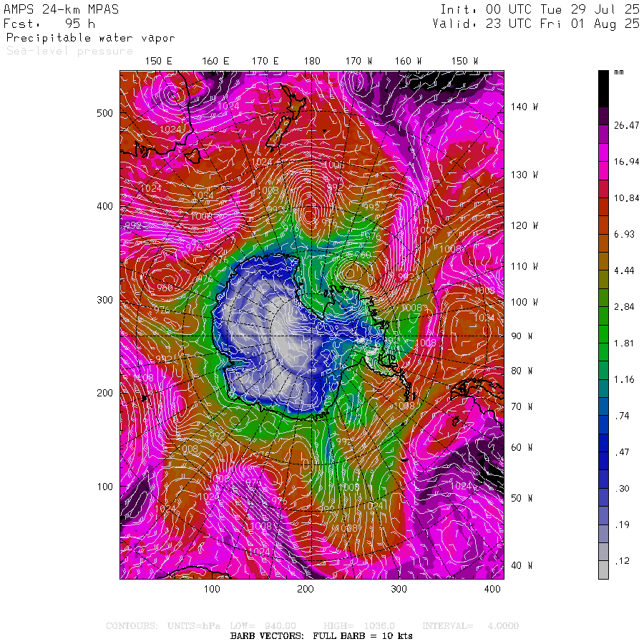The width and height of the screenshot is (644, 644).
Task: Pick the black swatch at the colorbar top
Action: point(603,88)
